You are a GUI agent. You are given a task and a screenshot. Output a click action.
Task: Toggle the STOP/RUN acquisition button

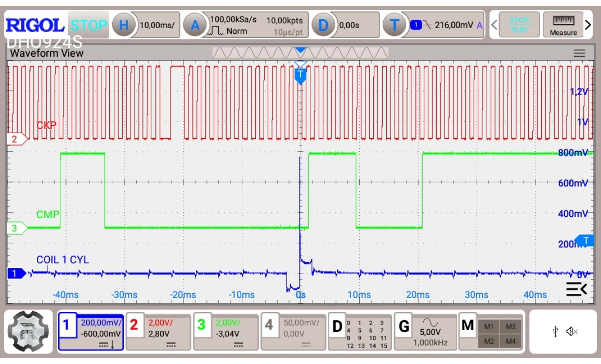tap(518, 25)
